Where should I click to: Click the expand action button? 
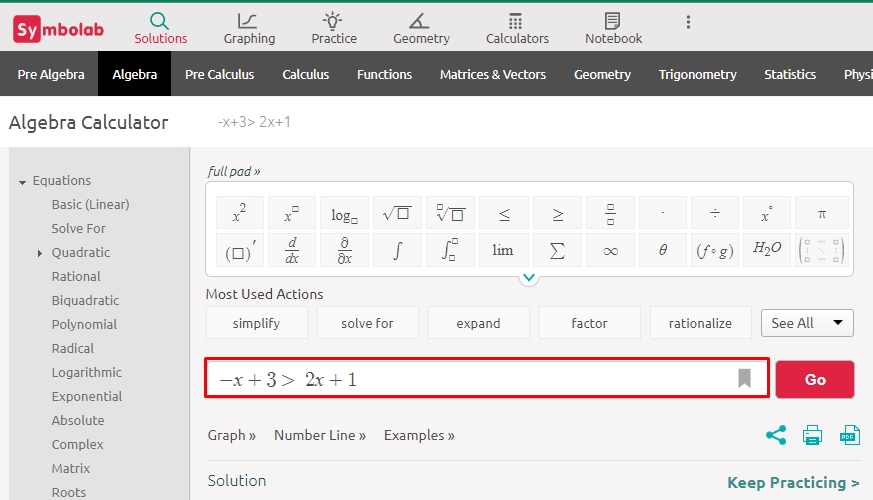(x=478, y=323)
